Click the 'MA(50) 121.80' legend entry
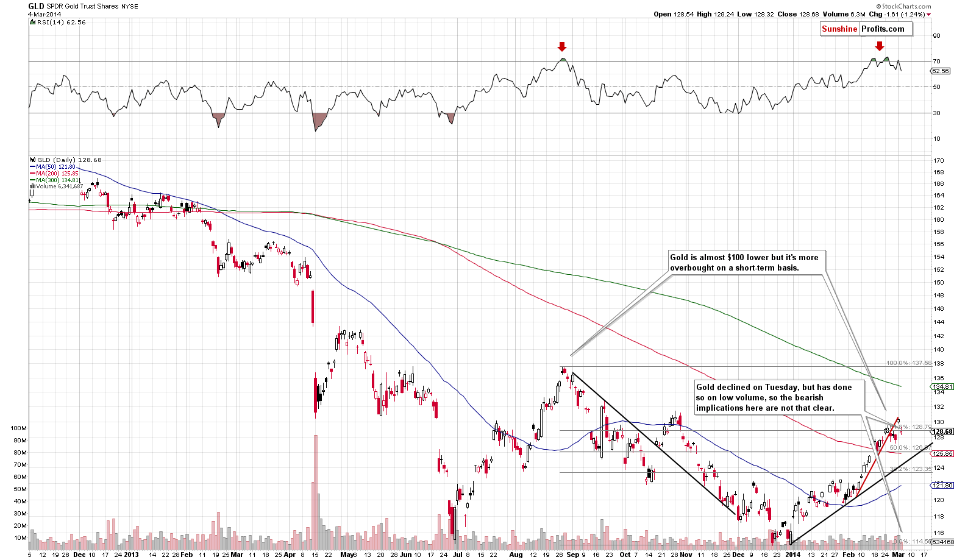The height and width of the screenshot is (560, 954). point(56,167)
